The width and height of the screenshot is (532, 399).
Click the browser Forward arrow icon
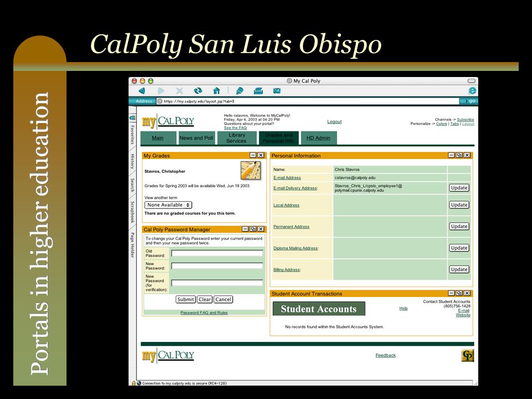pos(161,90)
